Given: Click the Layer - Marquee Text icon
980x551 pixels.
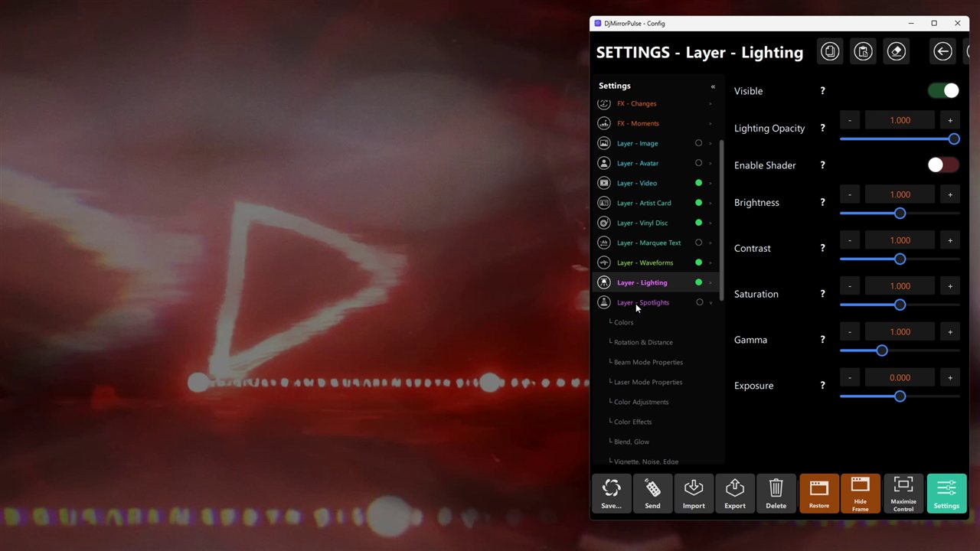Looking at the screenshot, I should [x=604, y=243].
